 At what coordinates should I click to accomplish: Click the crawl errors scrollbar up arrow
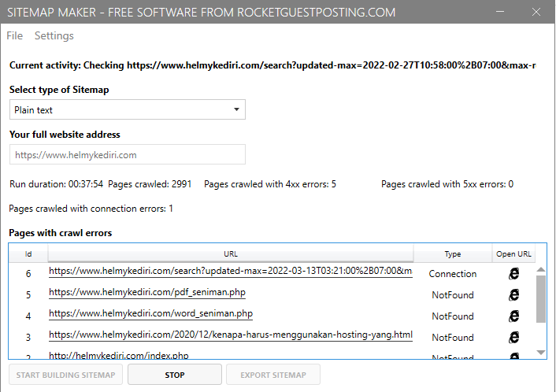tap(541, 269)
